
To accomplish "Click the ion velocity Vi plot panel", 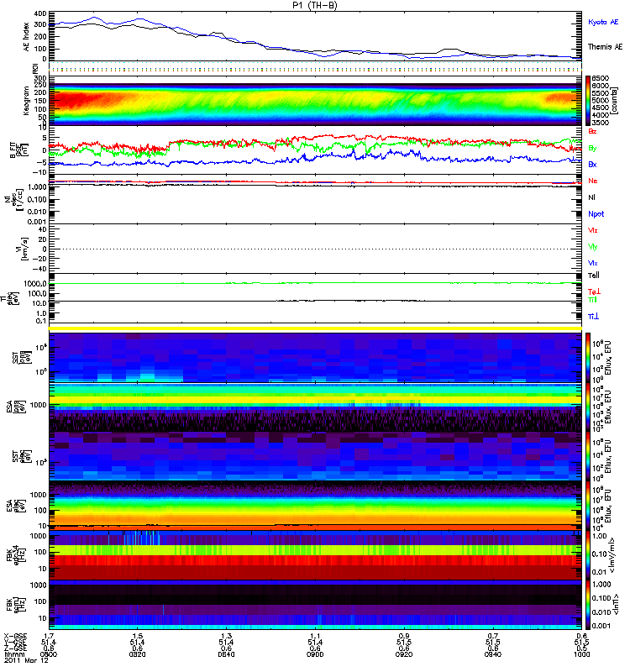I will click(x=316, y=249).
